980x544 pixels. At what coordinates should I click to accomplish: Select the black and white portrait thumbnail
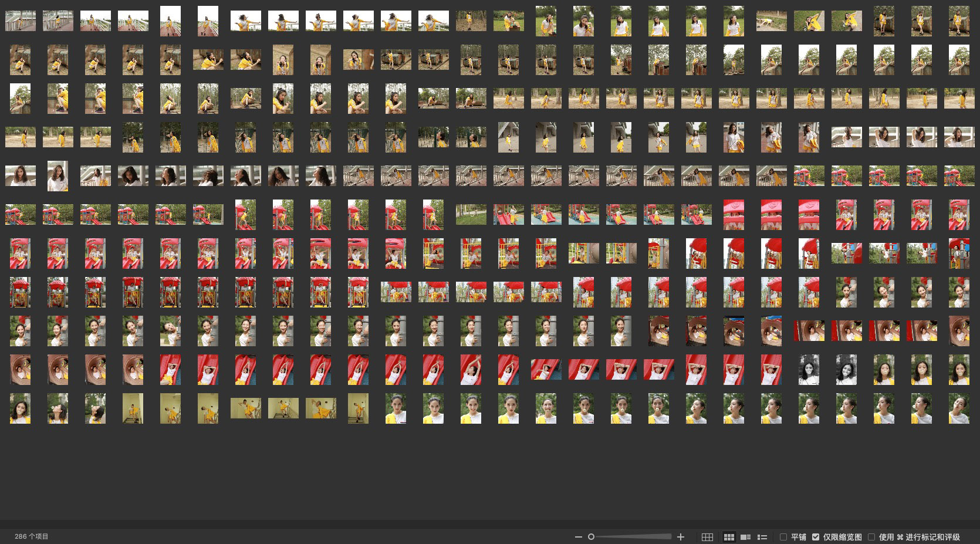(809, 370)
